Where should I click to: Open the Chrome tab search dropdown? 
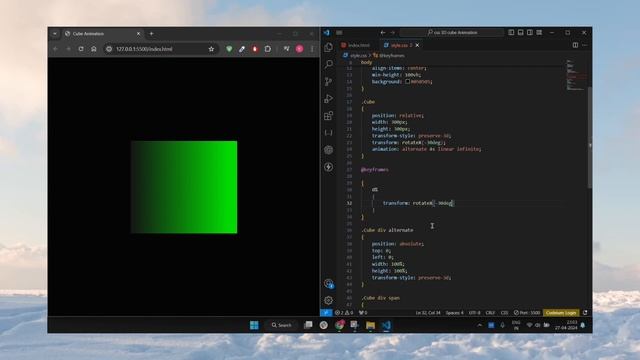coord(55,34)
